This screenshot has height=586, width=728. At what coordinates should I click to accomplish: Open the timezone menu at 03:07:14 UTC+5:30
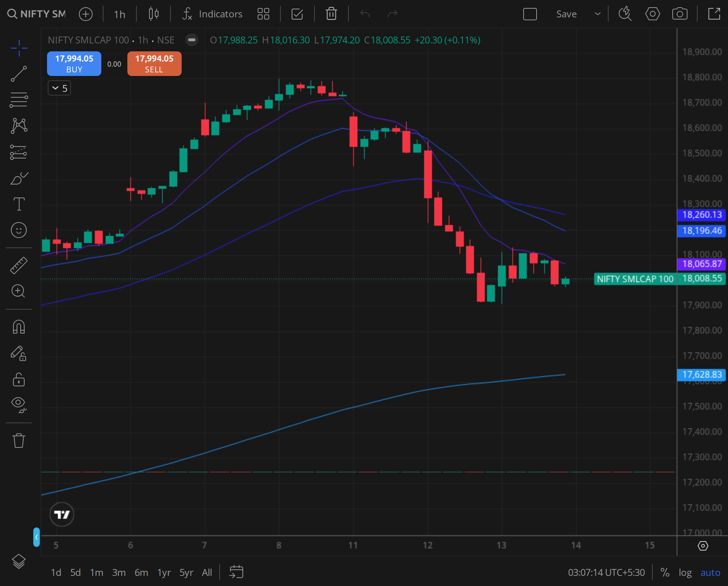coord(606,573)
